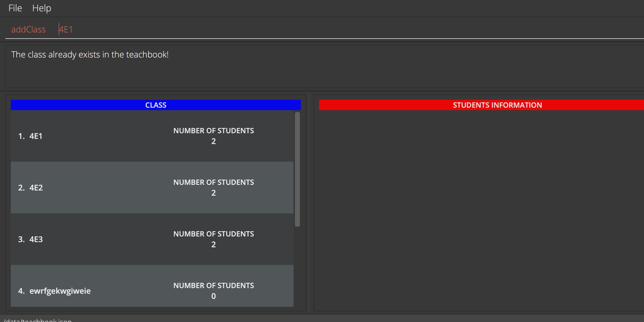Click NUMBER OF STUDENTS label for 4E1
The width and height of the screenshot is (644, 322).
pyautogui.click(x=214, y=131)
